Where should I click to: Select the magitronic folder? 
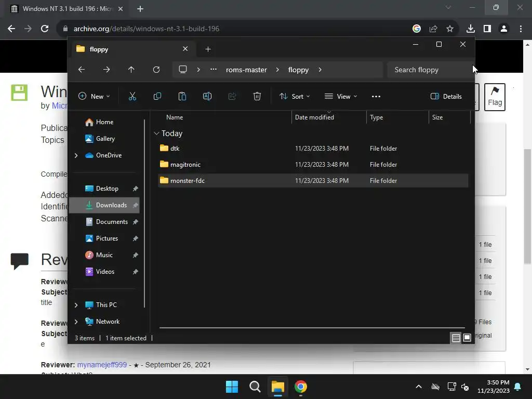point(313,165)
